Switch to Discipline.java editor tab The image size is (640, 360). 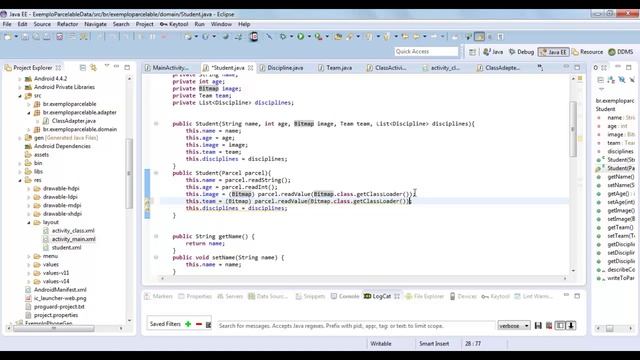tap(282, 68)
